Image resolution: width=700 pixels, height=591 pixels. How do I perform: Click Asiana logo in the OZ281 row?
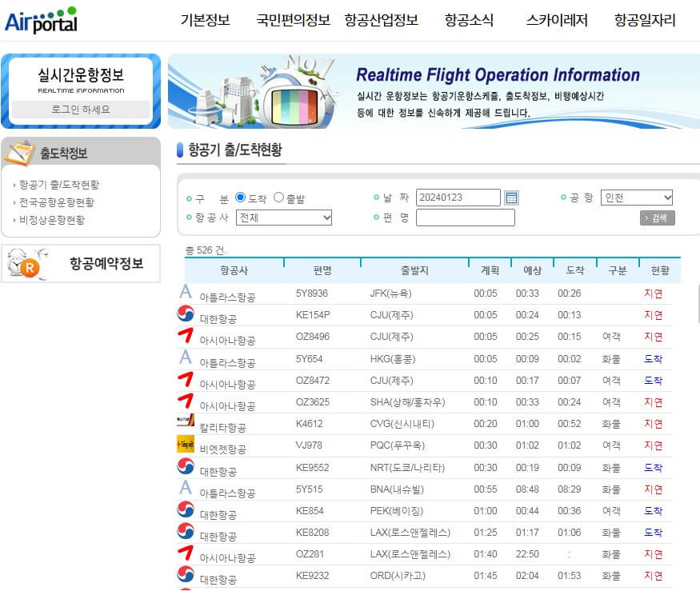pyautogui.click(x=186, y=553)
